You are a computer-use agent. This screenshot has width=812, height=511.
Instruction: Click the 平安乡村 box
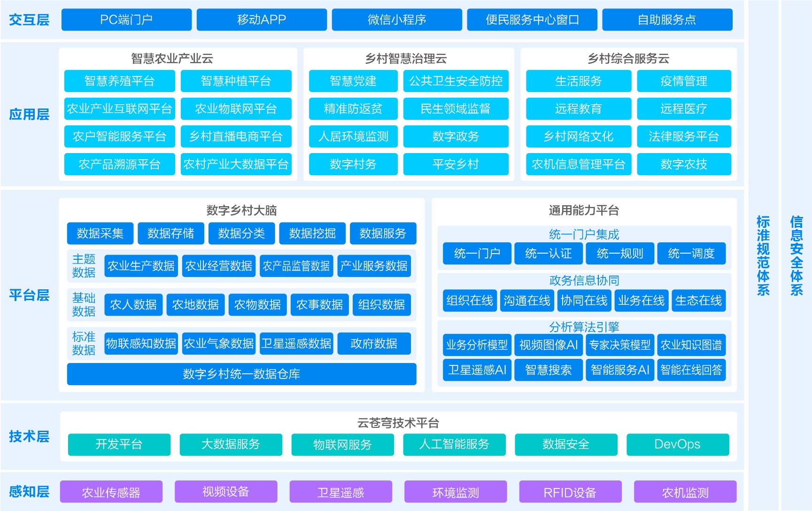pos(456,164)
